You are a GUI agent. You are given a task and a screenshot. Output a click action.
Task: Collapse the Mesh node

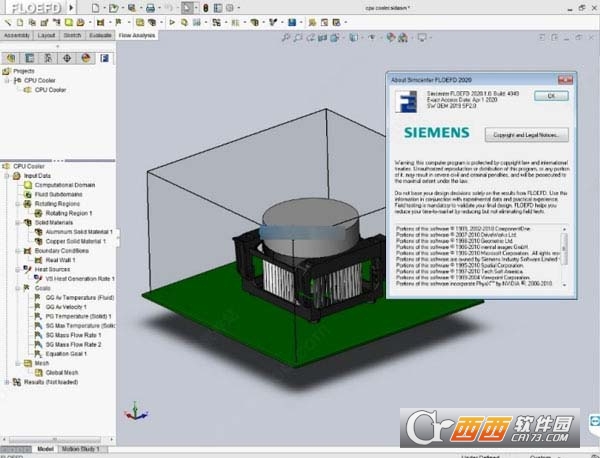point(18,363)
